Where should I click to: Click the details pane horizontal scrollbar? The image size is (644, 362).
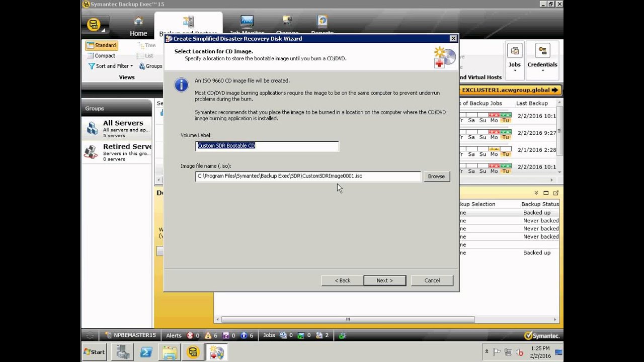coord(348,319)
